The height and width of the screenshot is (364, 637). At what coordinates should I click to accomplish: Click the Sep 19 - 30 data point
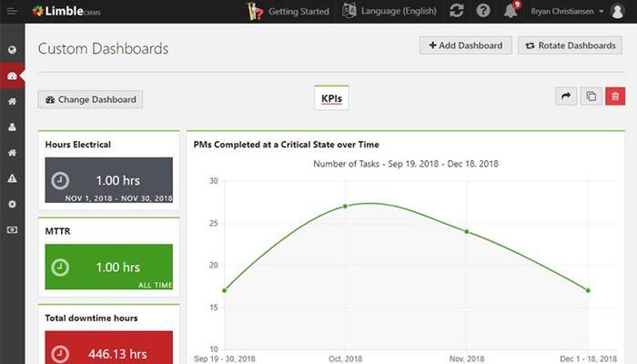click(x=224, y=290)
